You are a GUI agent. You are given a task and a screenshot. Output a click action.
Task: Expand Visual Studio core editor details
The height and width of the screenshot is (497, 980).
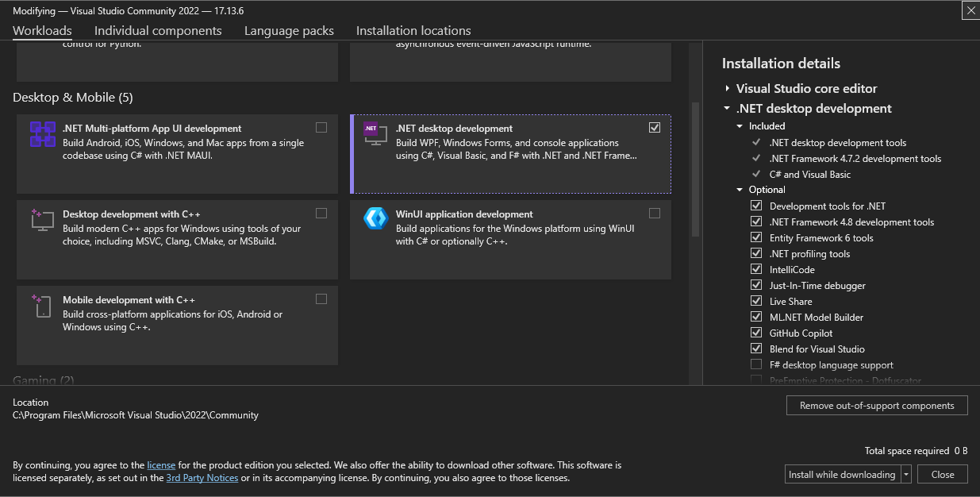pyautogui.click(x=727, y=89)
